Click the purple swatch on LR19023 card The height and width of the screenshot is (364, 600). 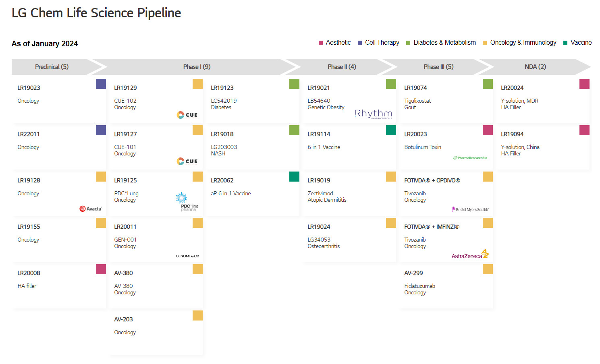pos(101,84)
